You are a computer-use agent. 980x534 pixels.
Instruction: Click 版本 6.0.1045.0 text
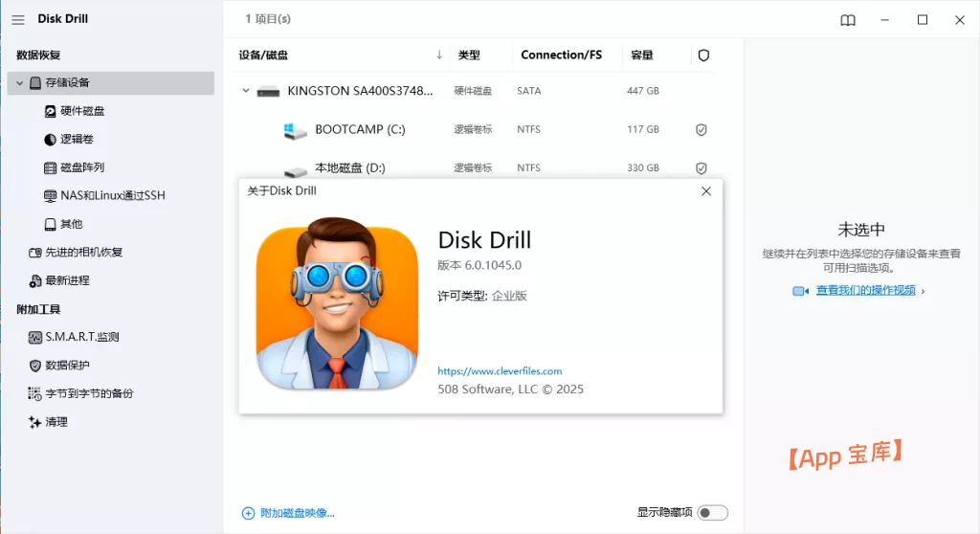(479, 265)
